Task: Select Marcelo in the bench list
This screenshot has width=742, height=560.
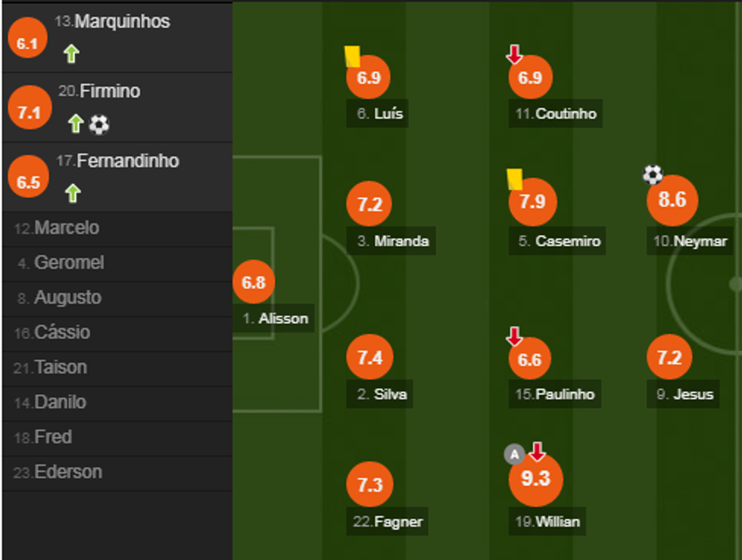Action: tap(67, 229)
